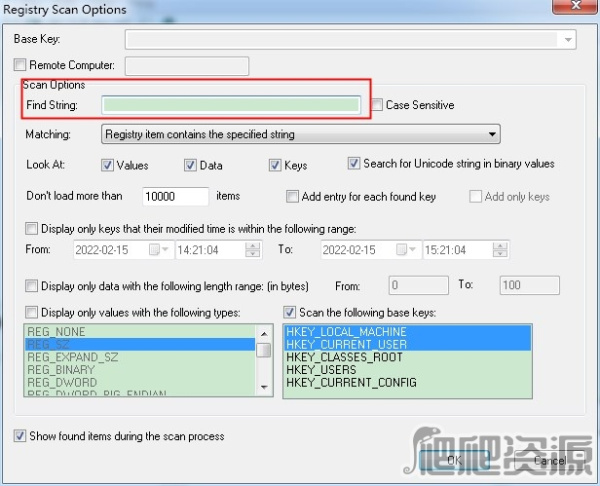The image size is (600, 486).
Task: Select REG_EXPAND_SZ in the types list
Action: pyautogui.click(x=140, y=357)
